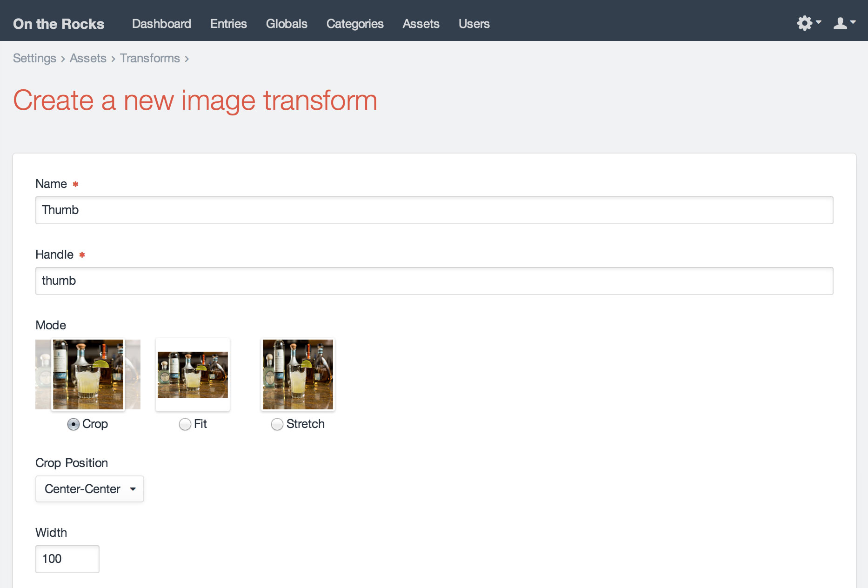The image size is (868, 588).
Task: Navigate to the Globals section
Action: [x=287, y=24]
